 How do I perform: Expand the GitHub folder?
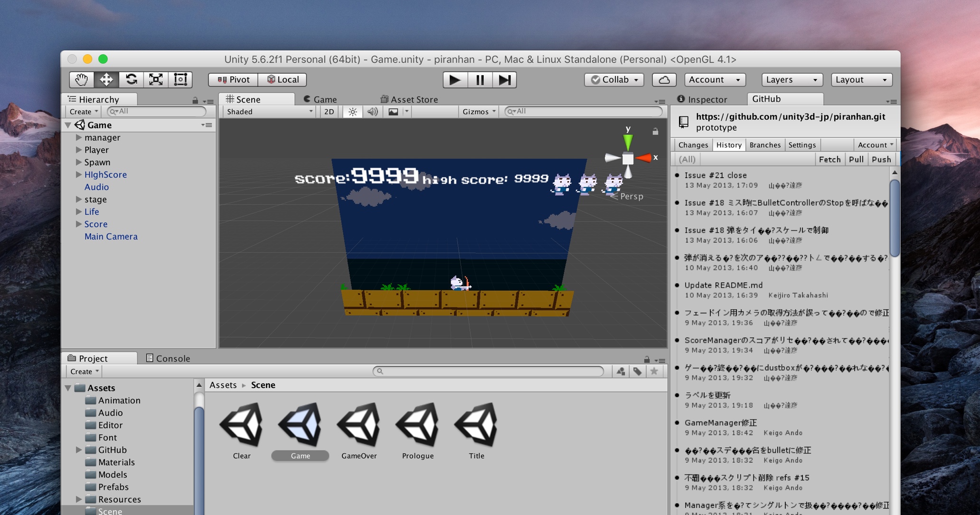click(x=79, y=450)
